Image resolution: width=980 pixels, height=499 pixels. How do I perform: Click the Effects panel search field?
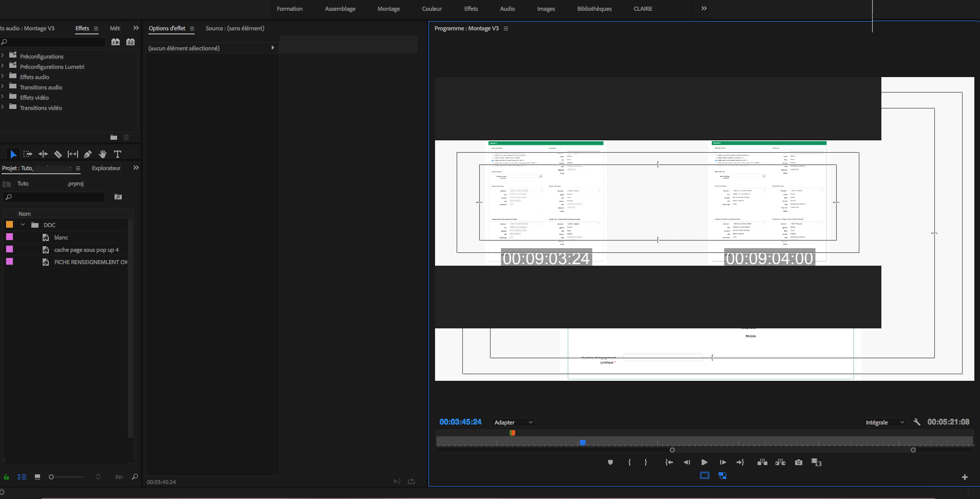[55, 42]
